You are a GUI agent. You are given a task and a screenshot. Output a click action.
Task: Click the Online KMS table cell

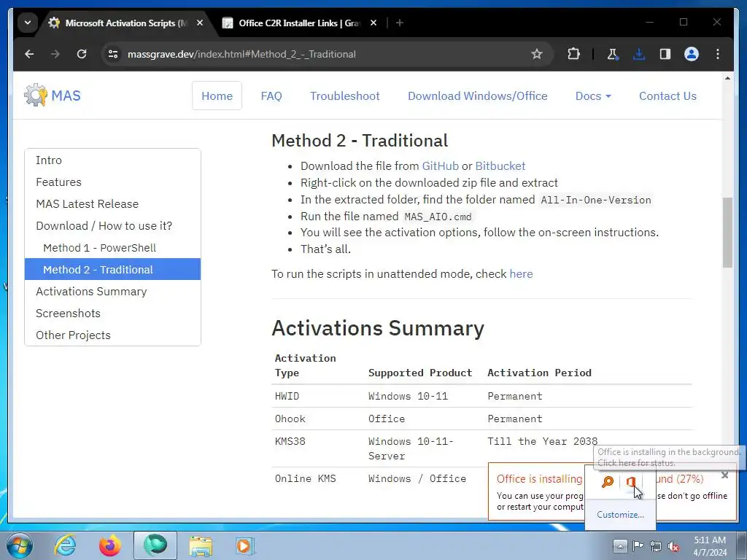point(306,478)
